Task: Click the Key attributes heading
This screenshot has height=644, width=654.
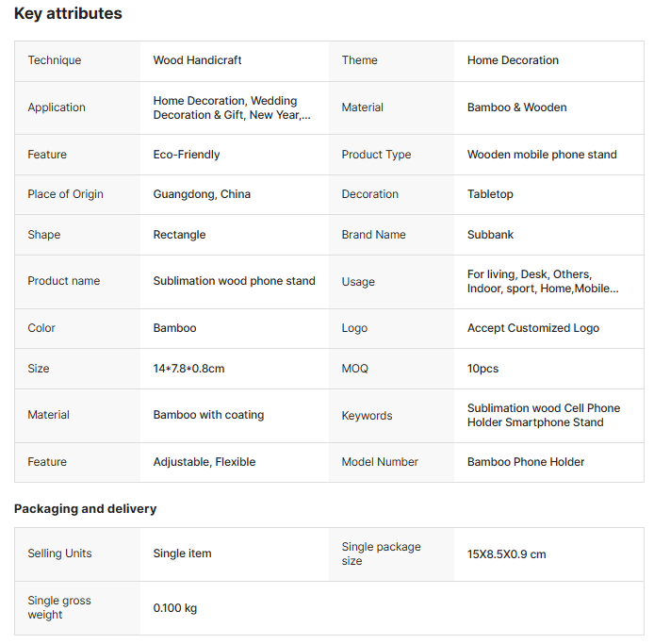Action: tap(68, 14)
